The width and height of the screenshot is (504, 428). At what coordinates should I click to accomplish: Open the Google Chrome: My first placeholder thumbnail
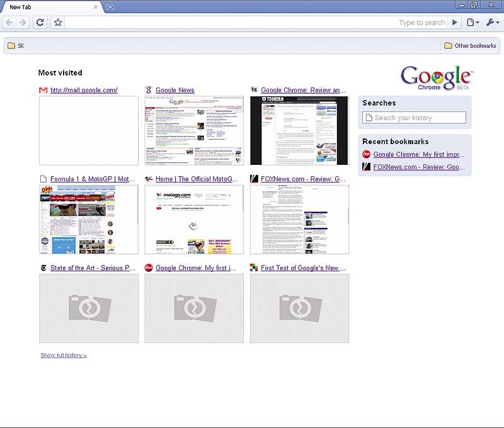click(x=194, y=308)
